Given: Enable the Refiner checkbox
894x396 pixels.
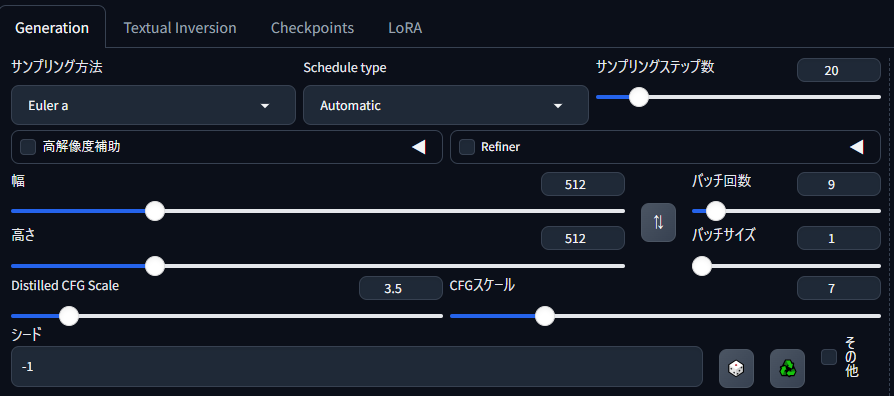Looking at the screenshot, I should 467,147.
